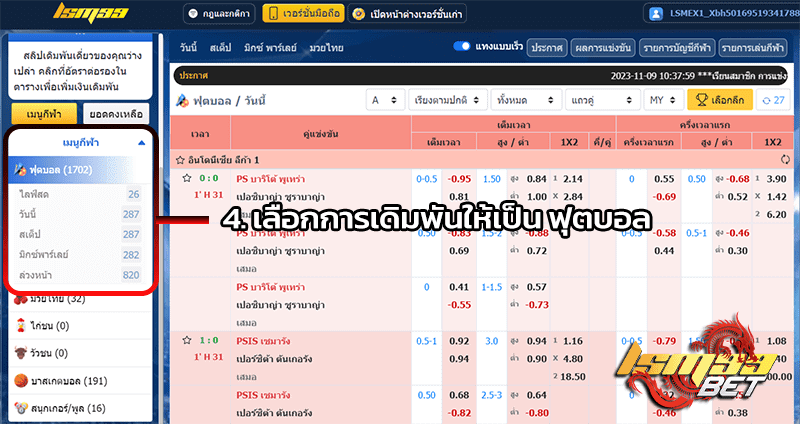Click PSIS เซมารัง handicap odds 0.92

[459, 341]
